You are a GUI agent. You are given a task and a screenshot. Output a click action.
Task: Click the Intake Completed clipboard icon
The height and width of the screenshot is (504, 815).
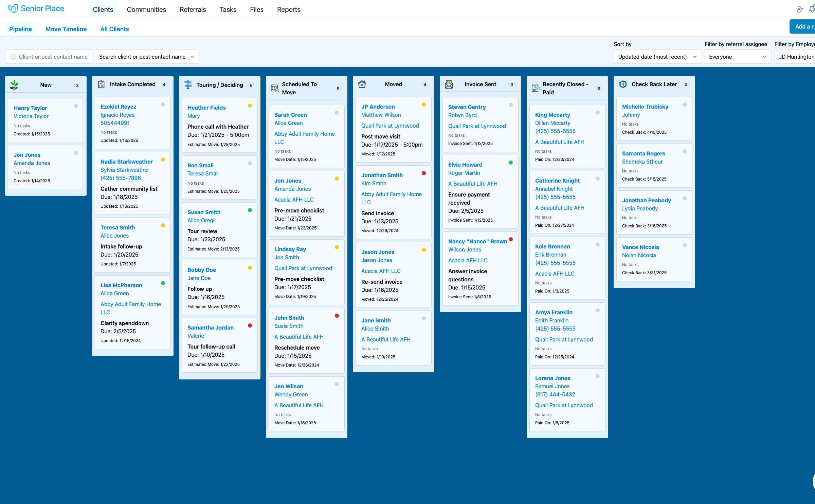coord(101,84)
